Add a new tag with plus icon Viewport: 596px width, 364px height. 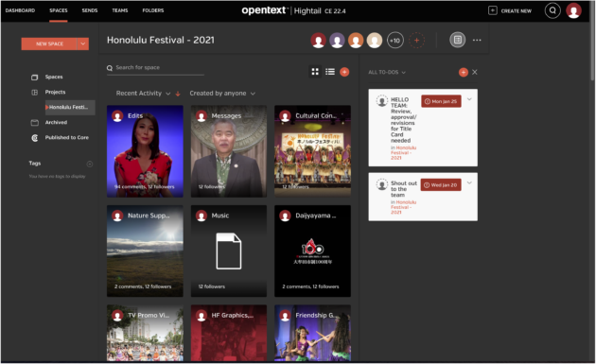coord(90,165)
